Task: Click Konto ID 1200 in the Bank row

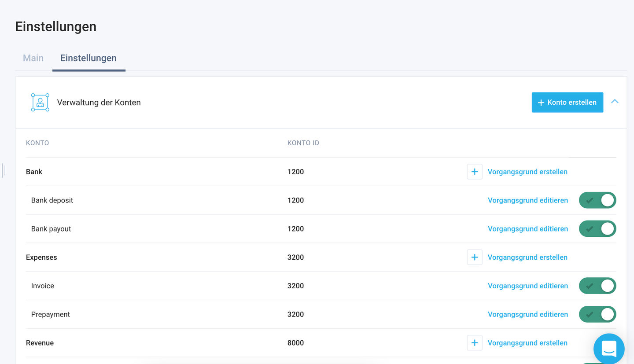Action: click(295, 172)
